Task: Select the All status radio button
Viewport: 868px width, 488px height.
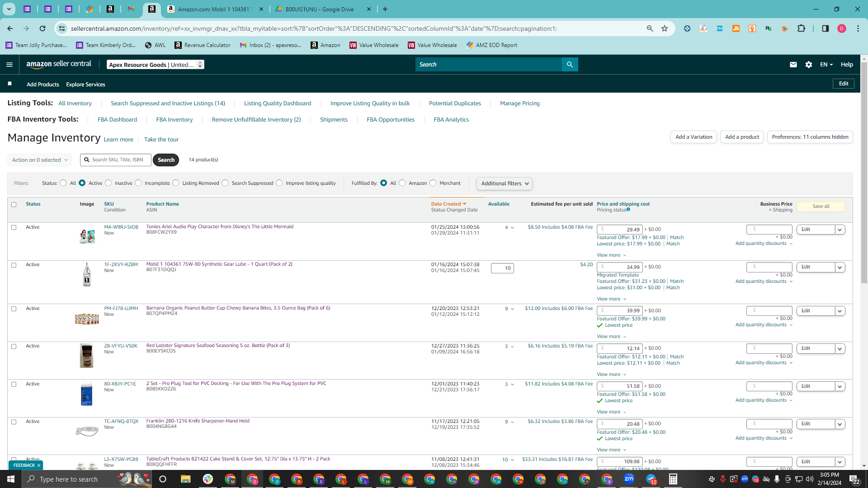Action: pos(63,183)
